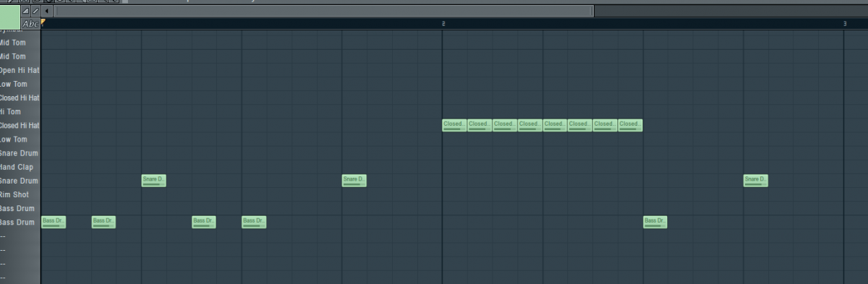
Task: Jump to bar 2 marker on the ruler
Action: (x=443, y=24)
